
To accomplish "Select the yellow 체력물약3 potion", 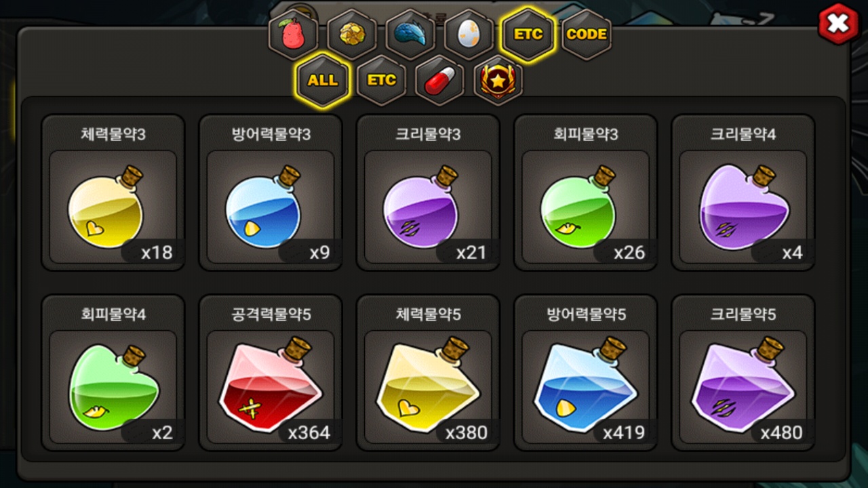I will [113, 193].
